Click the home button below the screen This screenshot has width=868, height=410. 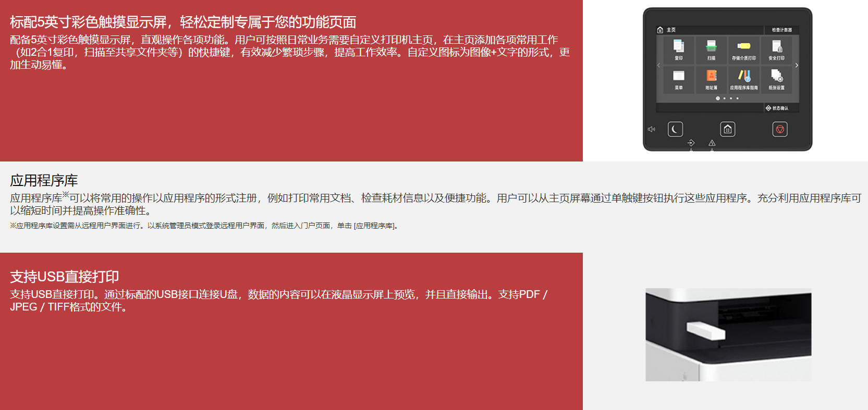coord(728,129)
